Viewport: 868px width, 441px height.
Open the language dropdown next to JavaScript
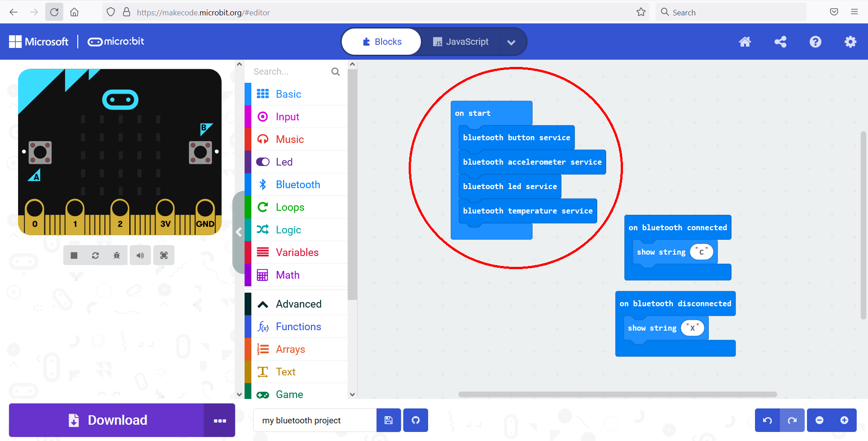point(511,42)
